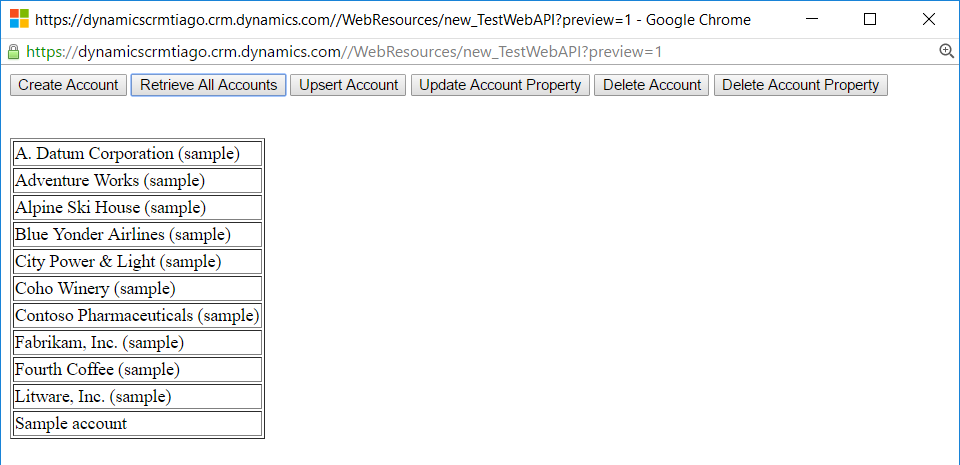Maximize the Chrome popup window

[x=869, y=19]
